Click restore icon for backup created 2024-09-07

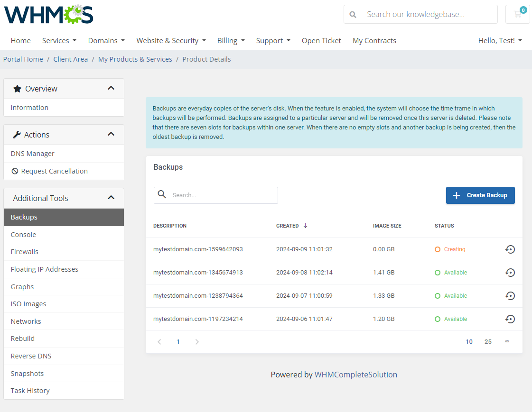tap(510, 296)
